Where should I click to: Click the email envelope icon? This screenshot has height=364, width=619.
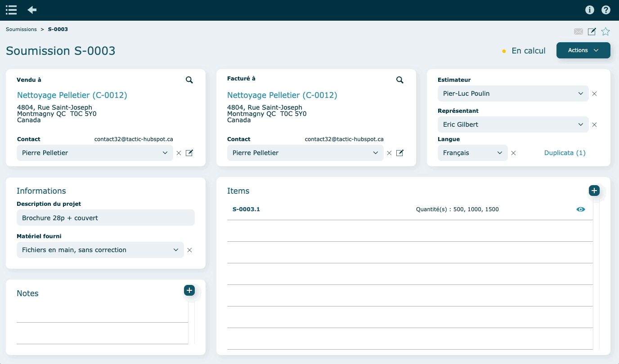579,31
